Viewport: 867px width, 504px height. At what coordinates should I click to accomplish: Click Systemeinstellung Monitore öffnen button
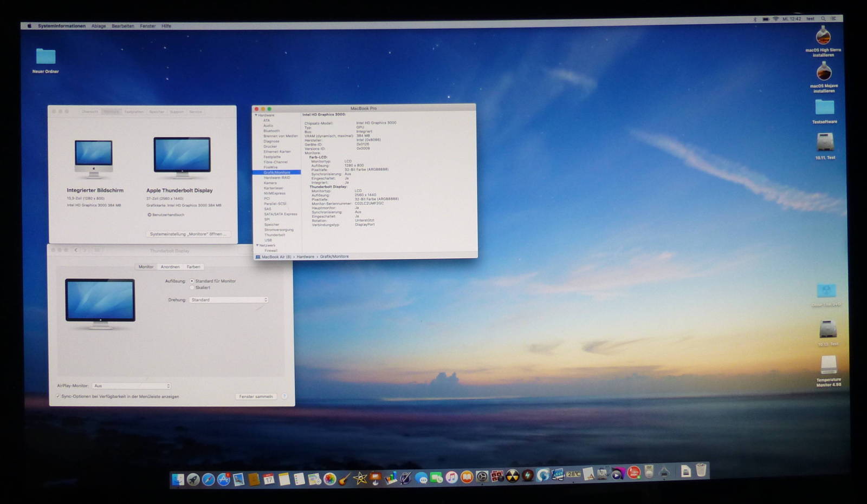[188, 234]
